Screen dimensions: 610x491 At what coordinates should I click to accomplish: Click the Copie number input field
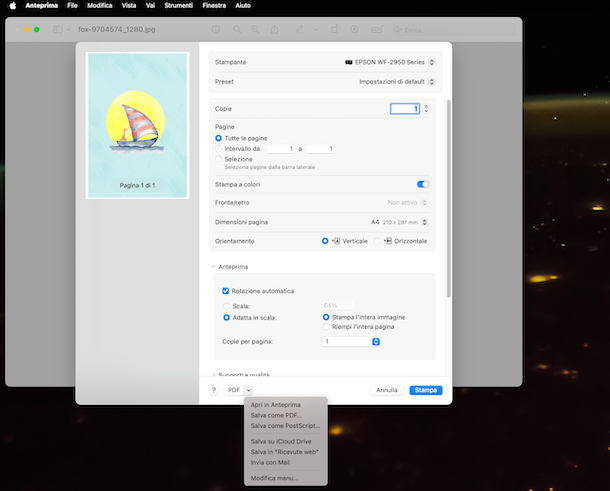[404, 108]
